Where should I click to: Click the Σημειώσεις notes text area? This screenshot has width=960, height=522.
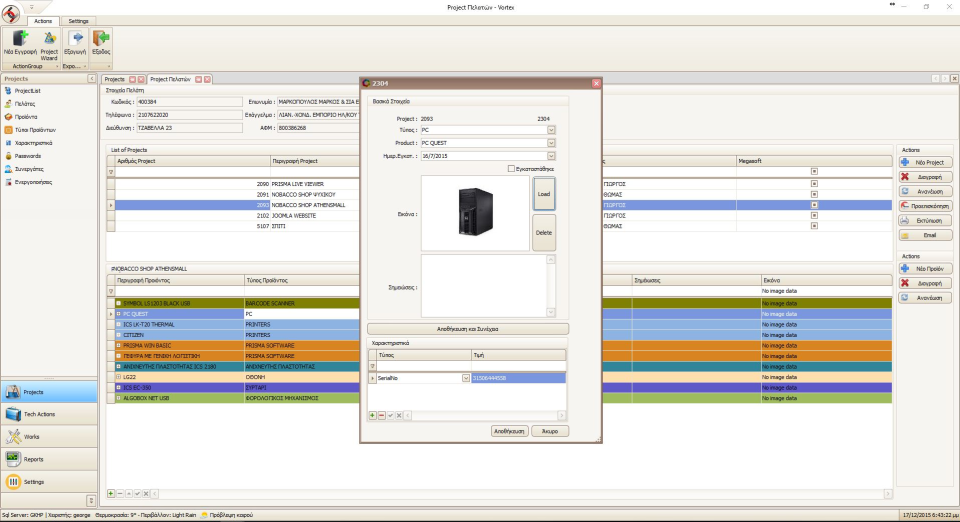483,286
